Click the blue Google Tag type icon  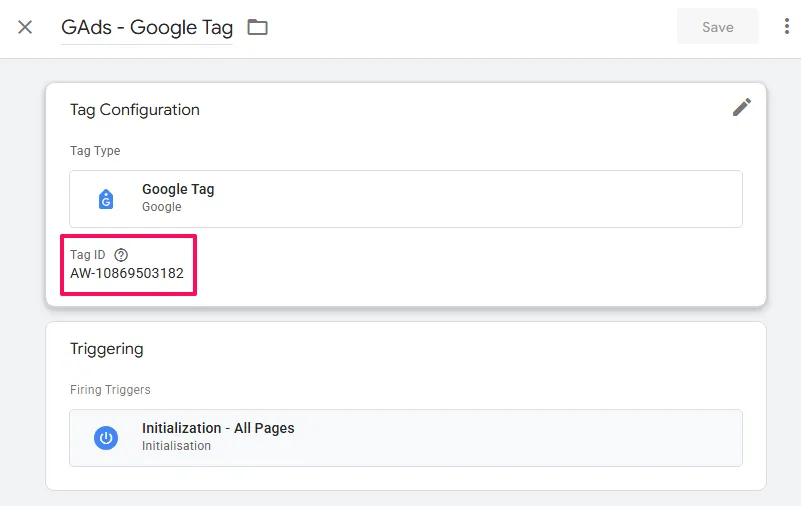(x=106, y=199)
